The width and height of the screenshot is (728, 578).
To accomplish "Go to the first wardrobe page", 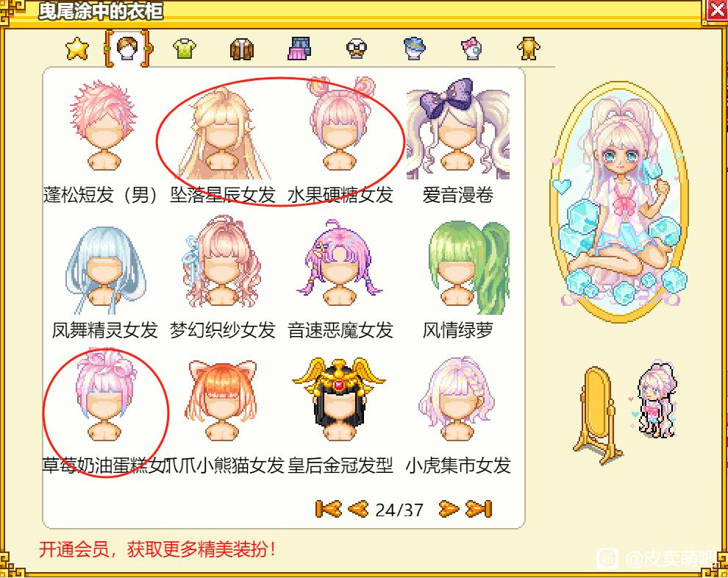I will [x=328, y=509].
